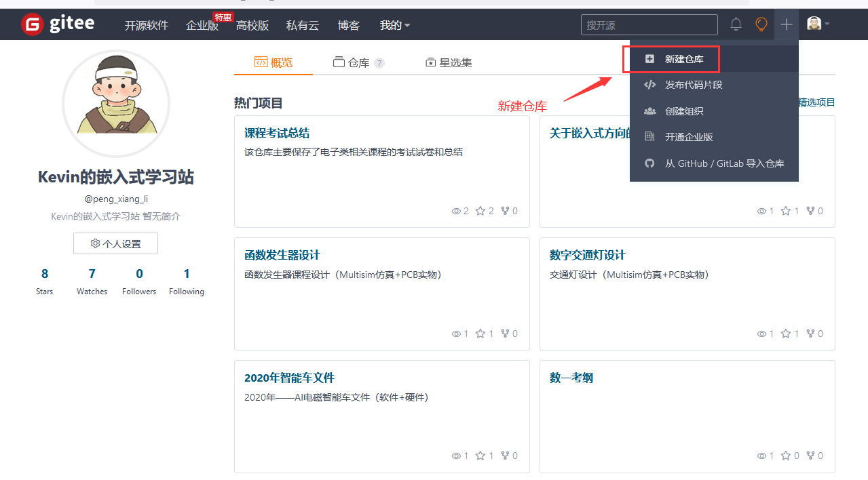The image size is (868, 480).
Task: Click the watch eye icon on 2020年智能车文件 card
Action: point(456,456)
